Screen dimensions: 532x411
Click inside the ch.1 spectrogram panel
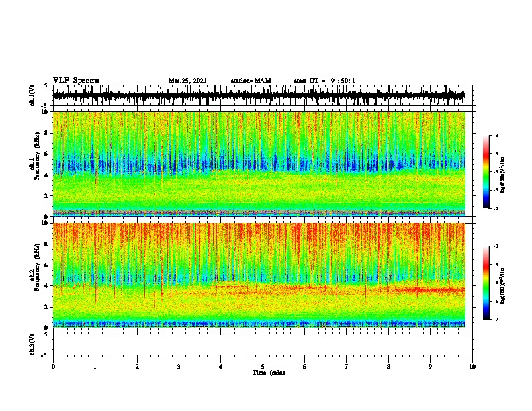pos(259,164)
